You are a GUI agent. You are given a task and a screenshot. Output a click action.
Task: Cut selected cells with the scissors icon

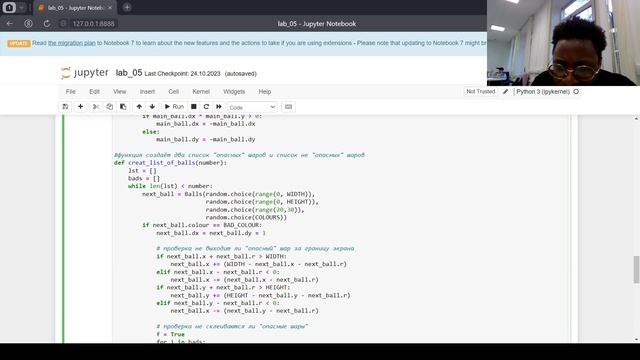coord(96,107)
